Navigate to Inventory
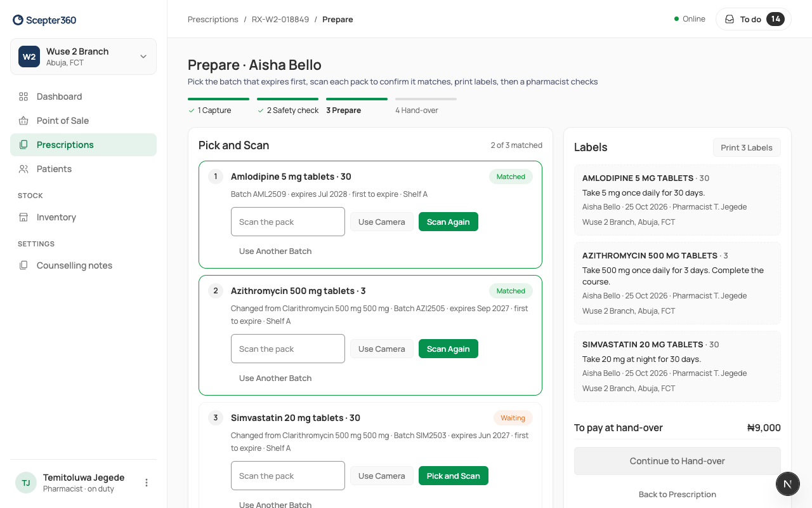 pos(83,217)
